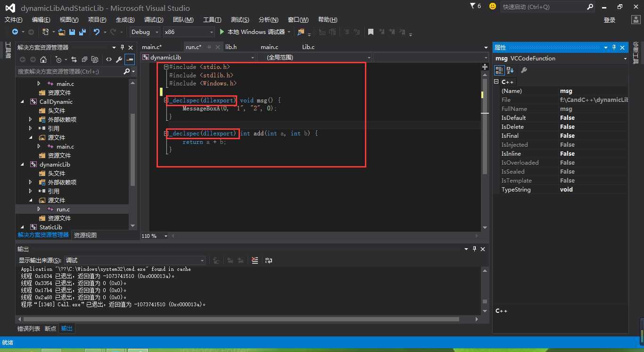This screenshot has width=644, height=352.
Task: Switch to the lib.h editor tab
Action: tap(231, 47)
